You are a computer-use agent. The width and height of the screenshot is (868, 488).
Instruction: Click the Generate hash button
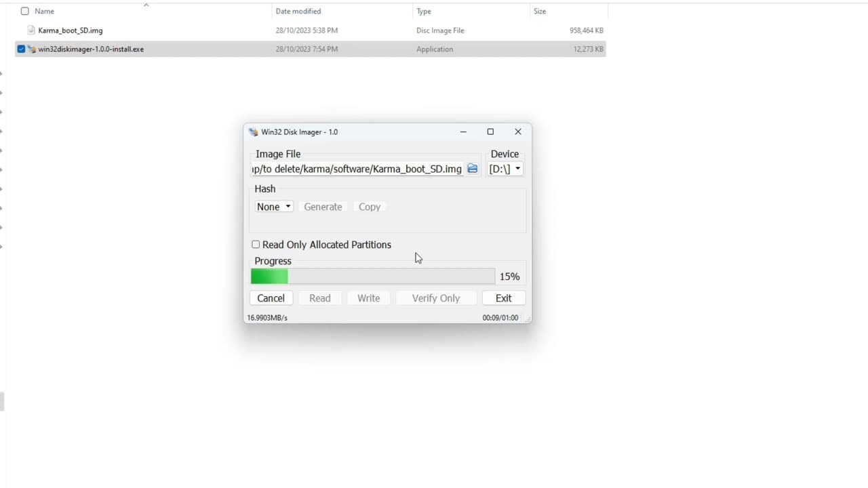click(x=323, y=207)
